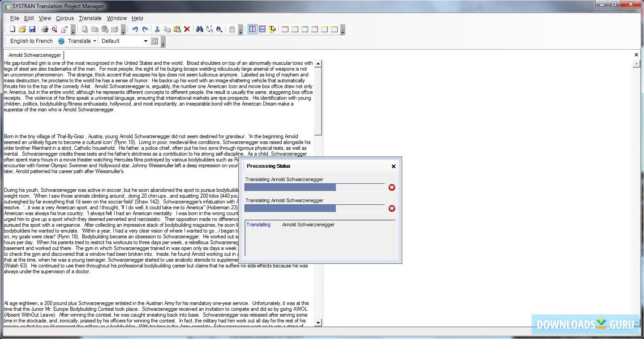Open the Window menu
644x339 pixels.
pyautogui.click(x=117, y=18)
